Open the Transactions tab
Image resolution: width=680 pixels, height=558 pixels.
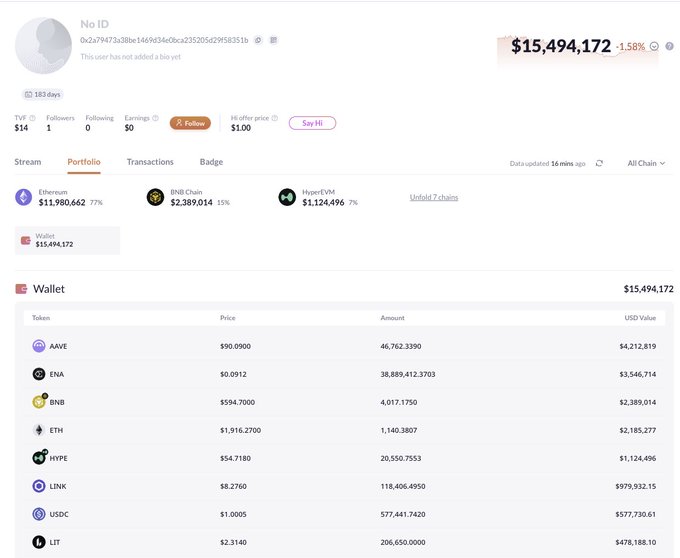150,162
